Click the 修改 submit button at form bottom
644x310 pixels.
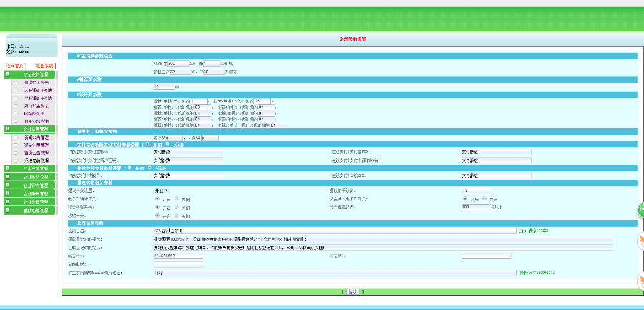[352, 291]
